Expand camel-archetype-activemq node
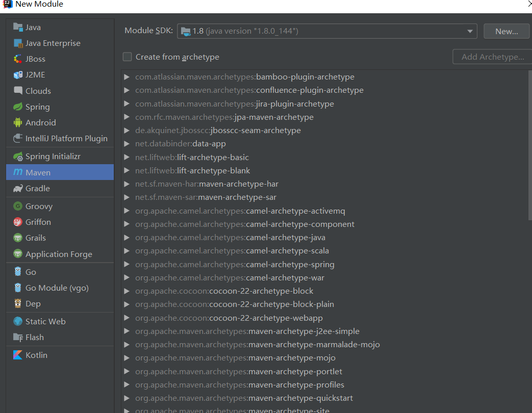 point(126,211)
